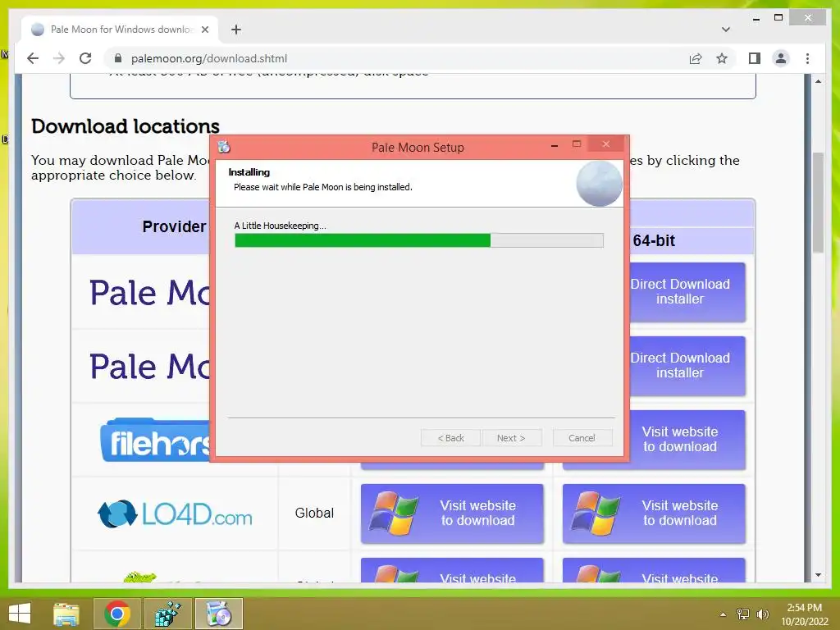840x630 pixels.
Task: Click the '64-bit' column header
Action: click(x=654, y=240)
